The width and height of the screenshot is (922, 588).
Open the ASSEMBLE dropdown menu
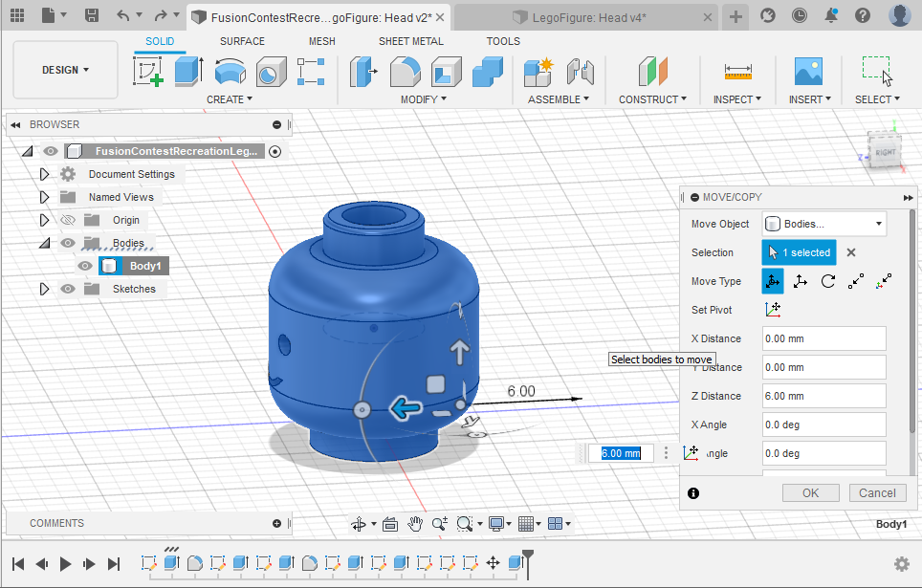pos(558,99)
